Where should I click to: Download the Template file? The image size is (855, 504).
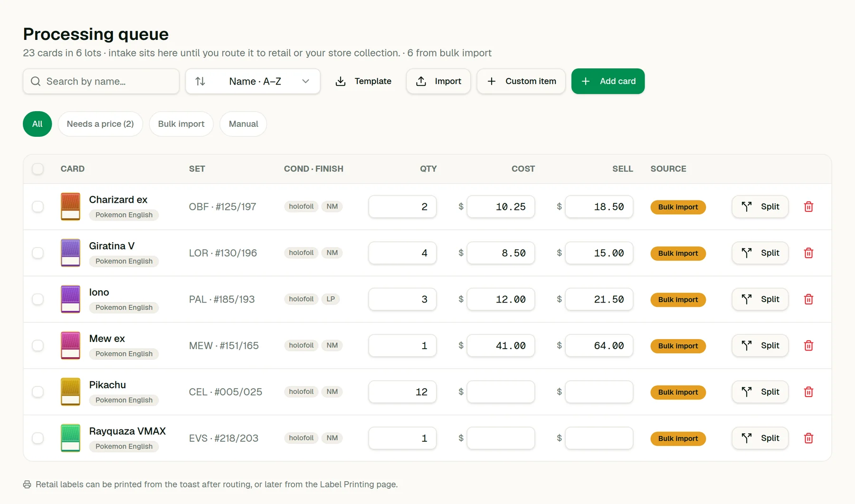click(363, 81)
